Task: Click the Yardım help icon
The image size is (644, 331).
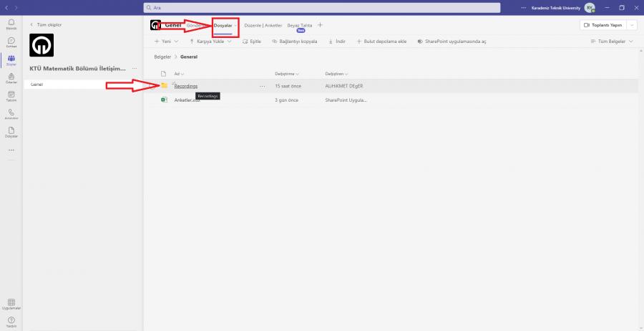Action: [11, 321]
